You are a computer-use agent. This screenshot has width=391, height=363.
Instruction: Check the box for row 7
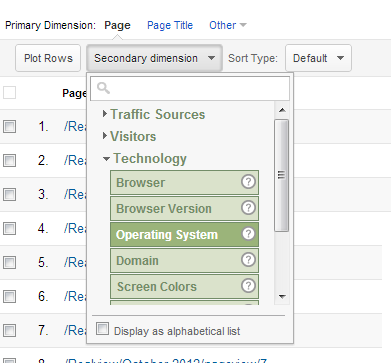tap(9, 330)
